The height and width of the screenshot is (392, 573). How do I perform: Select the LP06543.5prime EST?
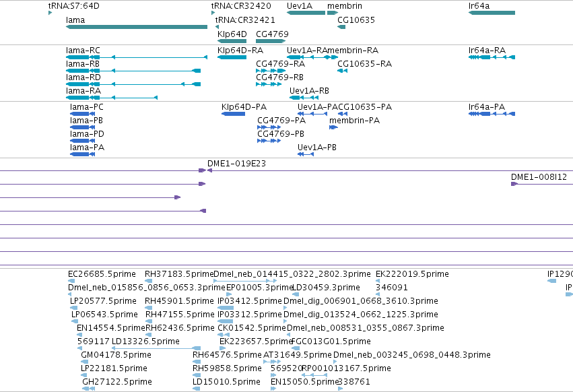click(x=104, y=315)
